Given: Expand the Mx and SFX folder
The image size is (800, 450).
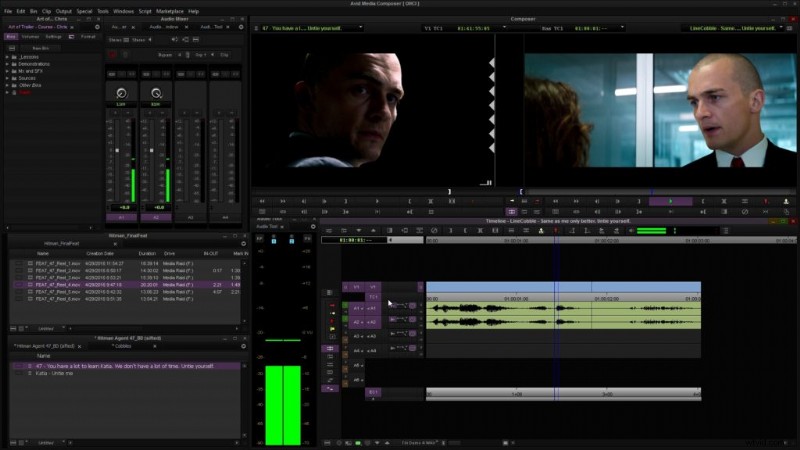Looking at the screenshot, I should coord(7,71).
